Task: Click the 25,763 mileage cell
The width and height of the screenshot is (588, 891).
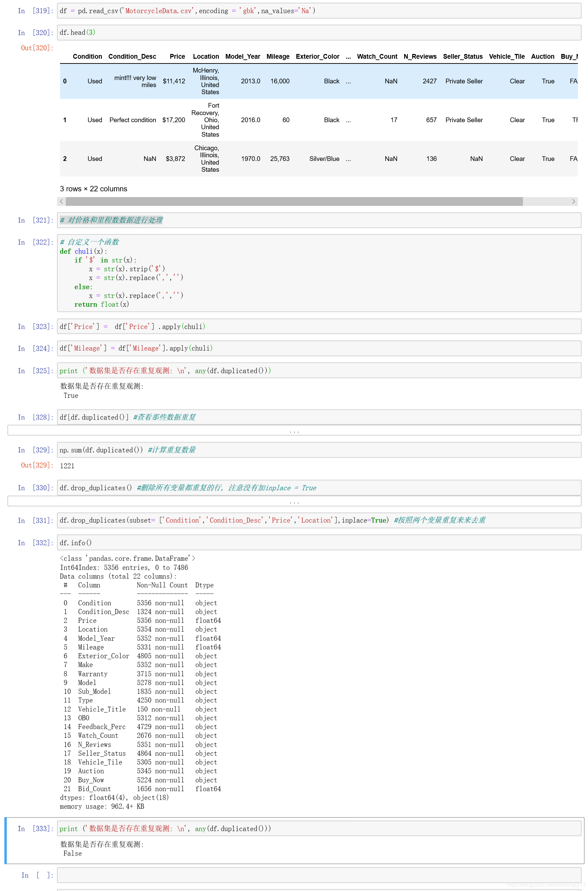Action: (x=280, y=159)
